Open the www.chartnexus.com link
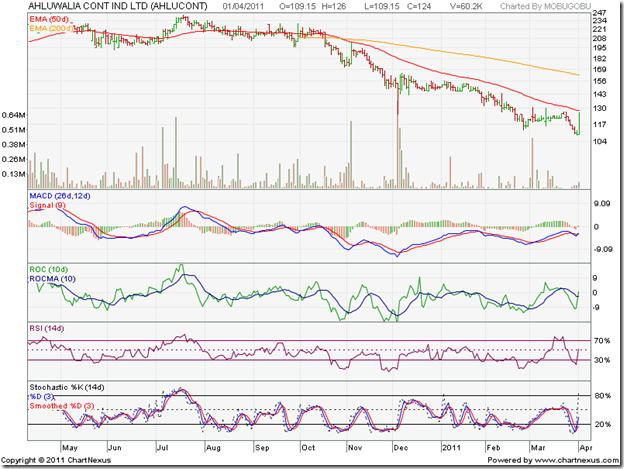 click(x=576, y=460)
